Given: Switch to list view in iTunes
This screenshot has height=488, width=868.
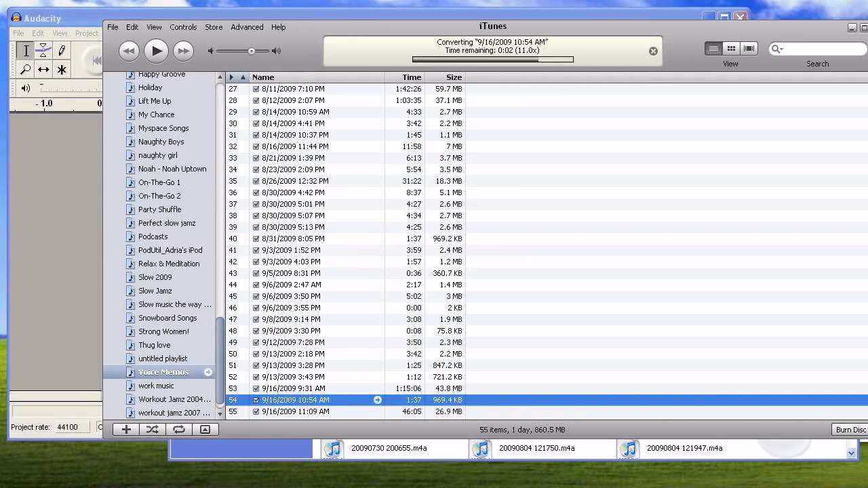Looking at the screenshot, I should coord(713,49).
